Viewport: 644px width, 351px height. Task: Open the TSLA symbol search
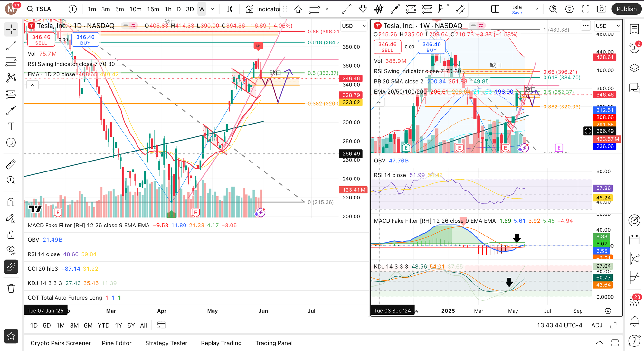39,9
